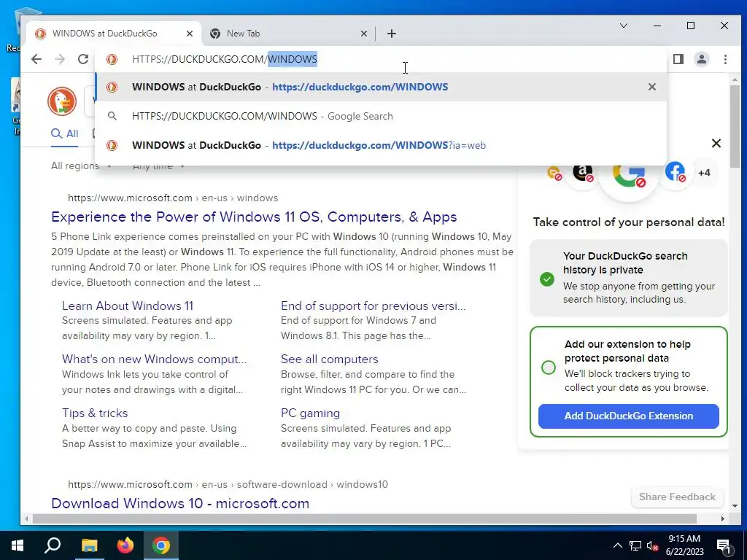Open the See all computers link
Image resolution: width=747 pixels, height=560 pixels.
[x=330, y=359]
